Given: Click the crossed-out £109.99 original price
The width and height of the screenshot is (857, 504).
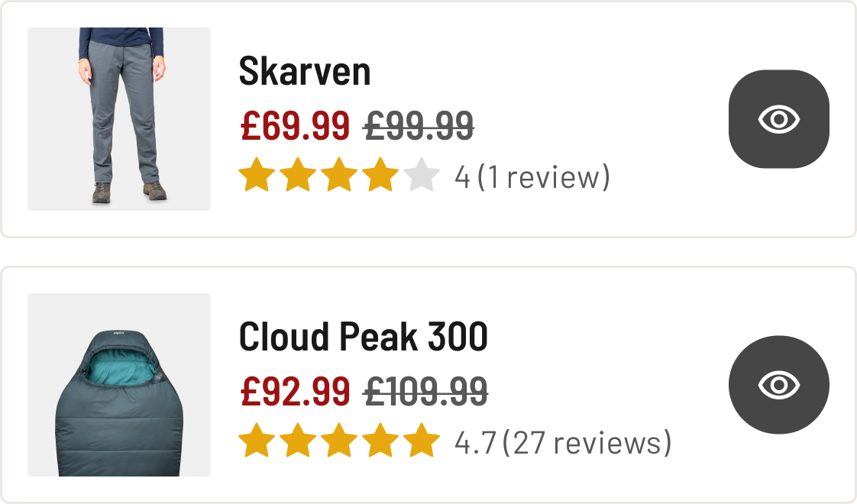Looking at the screenshot, I should [425, 392].
